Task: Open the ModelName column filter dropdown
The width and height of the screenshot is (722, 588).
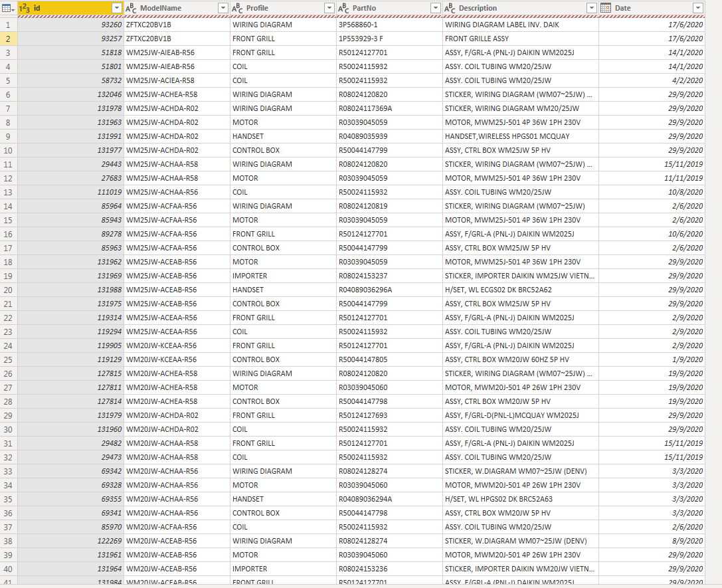Action: tap(223, 8)
